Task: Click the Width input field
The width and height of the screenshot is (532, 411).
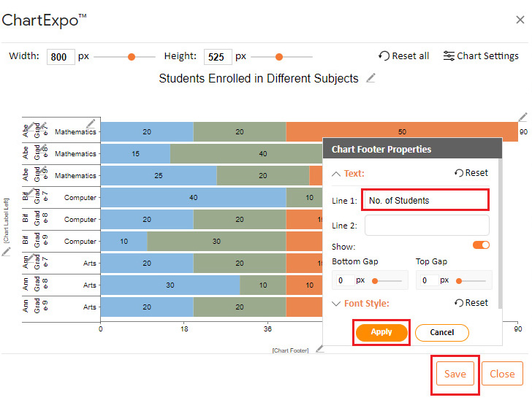Action: (x=61, y=57)
